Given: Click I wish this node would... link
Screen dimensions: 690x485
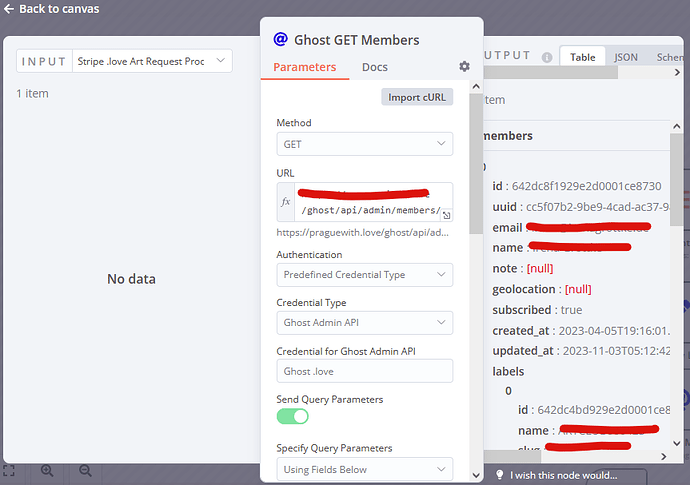Looking at the screenshot, I should point(563,475).
